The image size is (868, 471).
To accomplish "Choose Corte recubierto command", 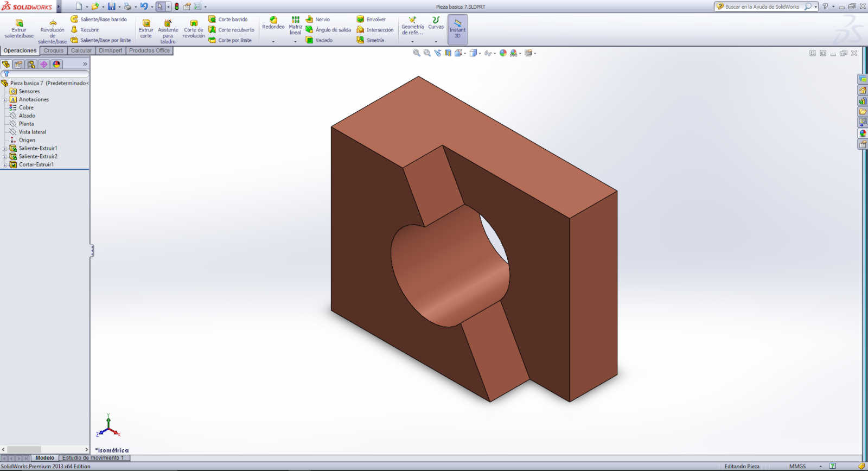I will (232, 30).
